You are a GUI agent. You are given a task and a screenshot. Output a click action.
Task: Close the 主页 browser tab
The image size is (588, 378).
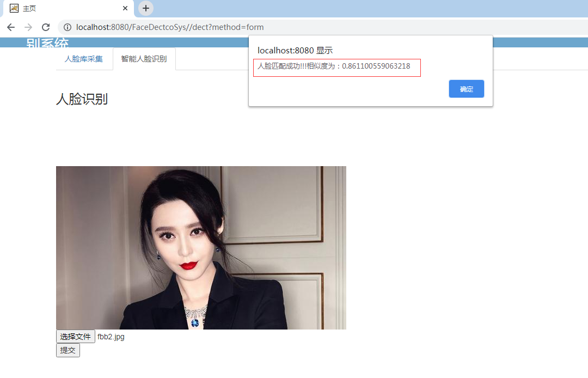[x=125, y=8]
